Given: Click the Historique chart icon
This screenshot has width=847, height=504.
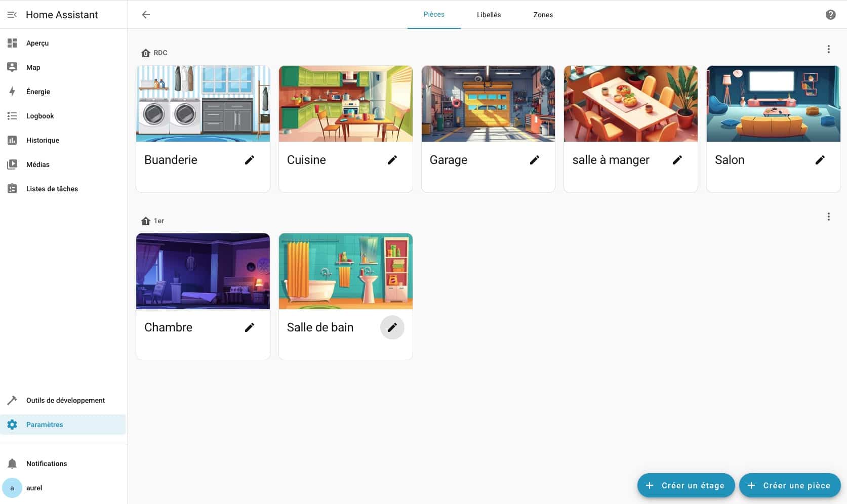Looking at the screenshot, I should 12,140.
